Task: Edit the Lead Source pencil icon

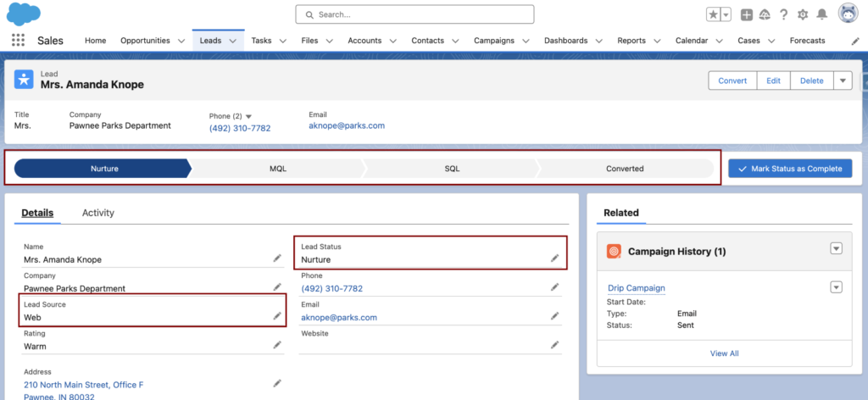Action: (277, 316)
